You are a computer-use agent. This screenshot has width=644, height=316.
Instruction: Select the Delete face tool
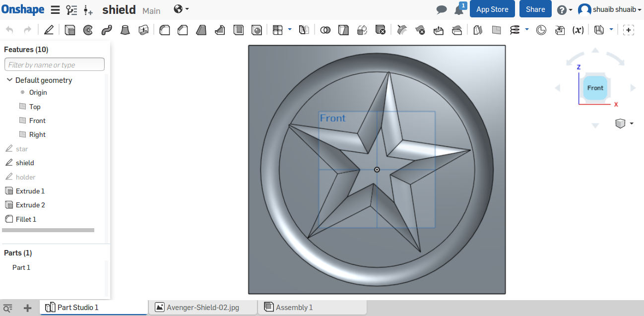click(420, 30)
